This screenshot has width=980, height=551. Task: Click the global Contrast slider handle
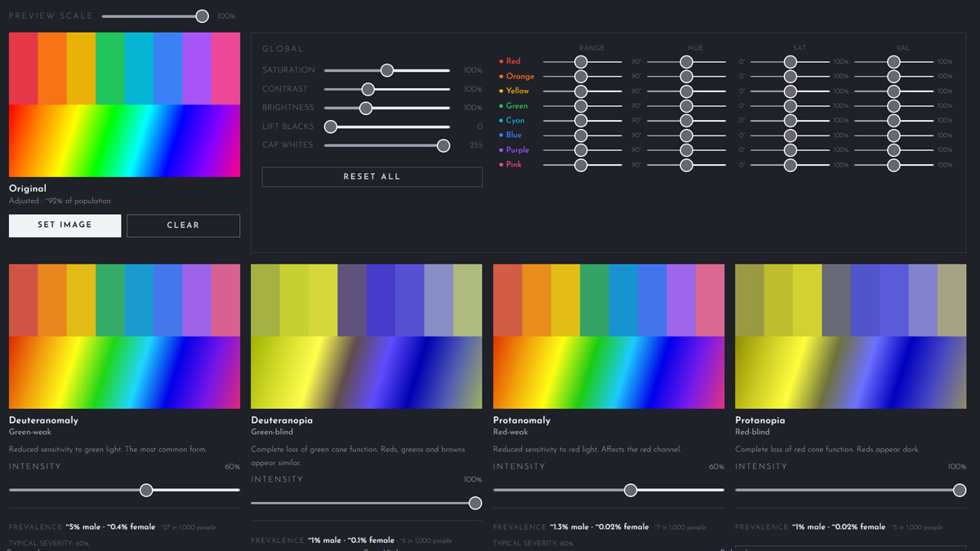(x=369, y=89)
